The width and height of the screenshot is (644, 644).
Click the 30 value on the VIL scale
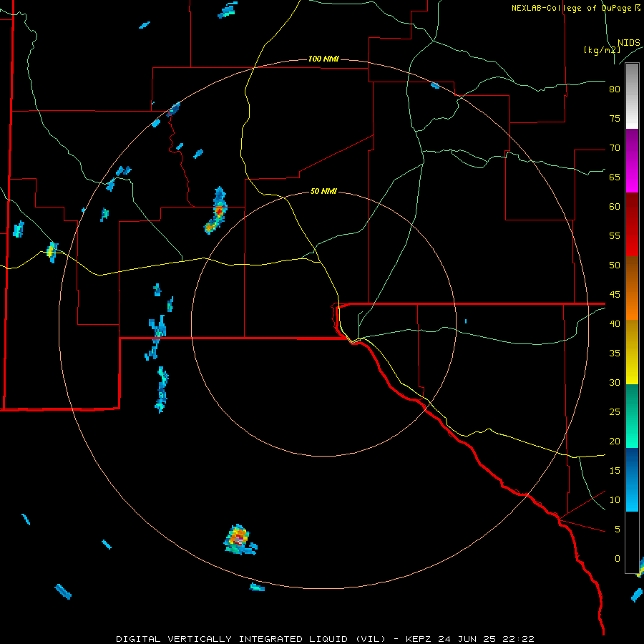[x=615, y=382]
